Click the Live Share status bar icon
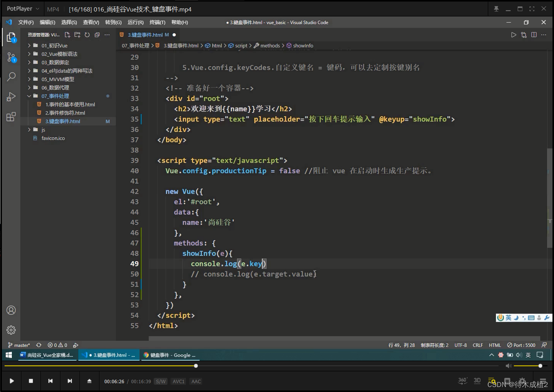 coord(76,345)
